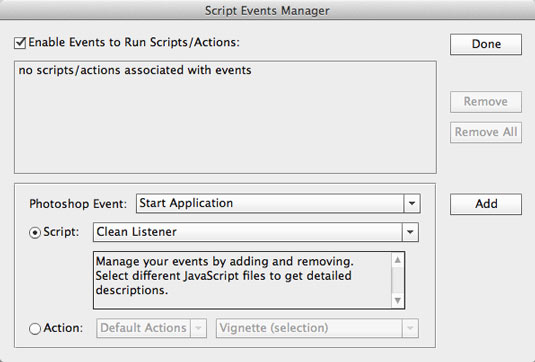The image size is (535, 362).
Task: Click Add to associate the event
Action: [x=486, y=204]
